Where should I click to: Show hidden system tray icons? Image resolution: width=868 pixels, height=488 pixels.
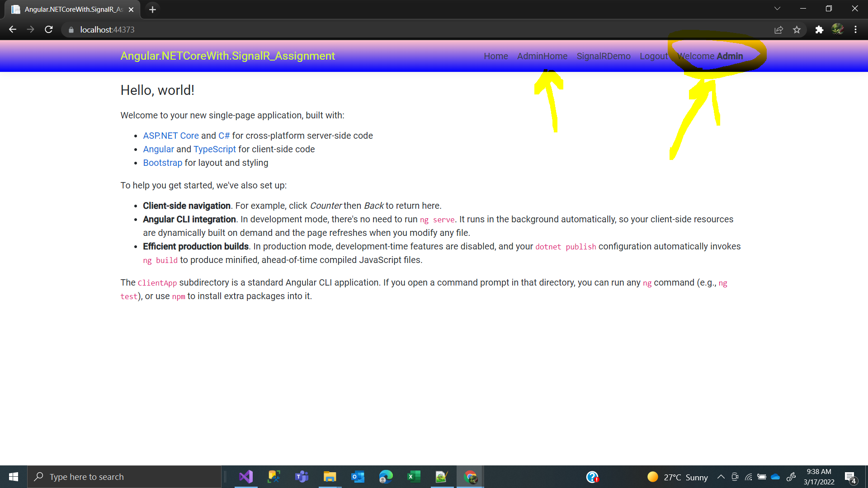pyautogui.click(x=721, y=477)
